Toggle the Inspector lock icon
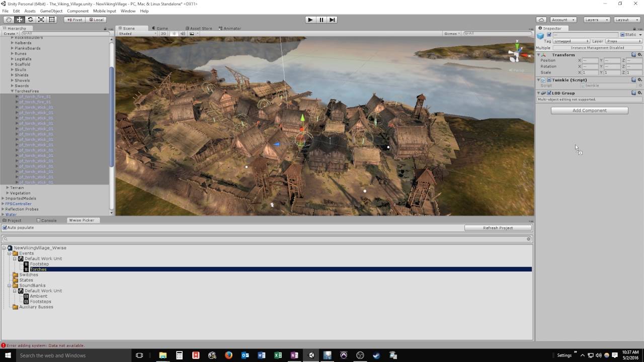This screenshot has height=362, width=644. [634, 29]
